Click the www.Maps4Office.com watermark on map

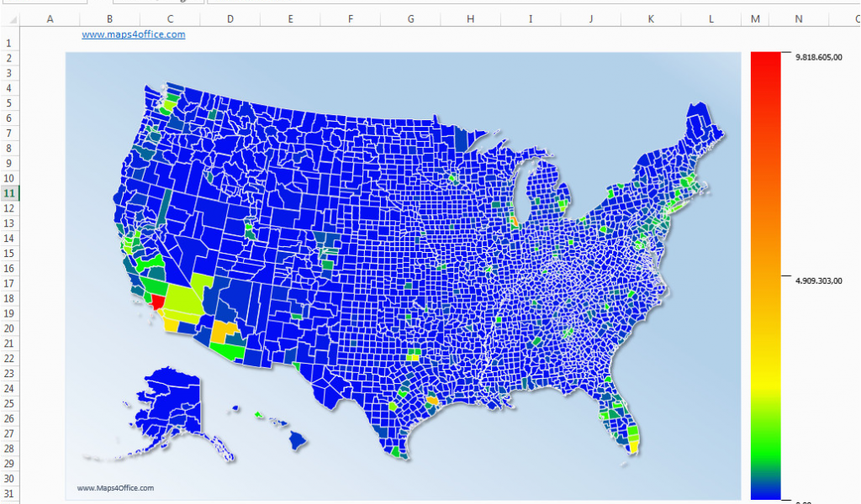[x=115, y=488]
